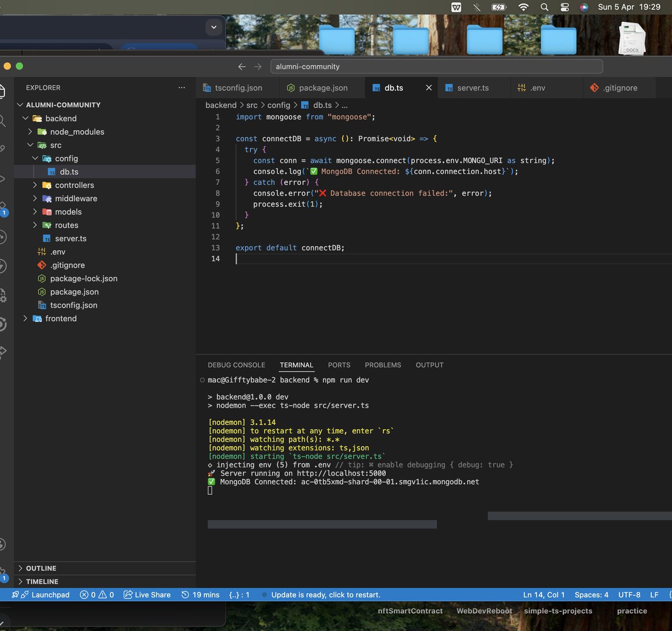Click the WPS W icon in menu bar

point(456,7)
